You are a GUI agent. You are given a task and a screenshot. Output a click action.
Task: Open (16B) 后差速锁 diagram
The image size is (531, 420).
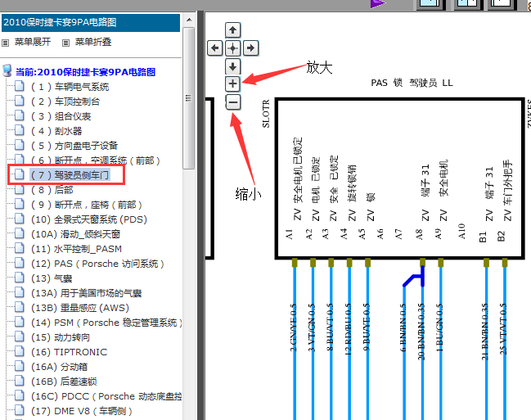[64, 382]
